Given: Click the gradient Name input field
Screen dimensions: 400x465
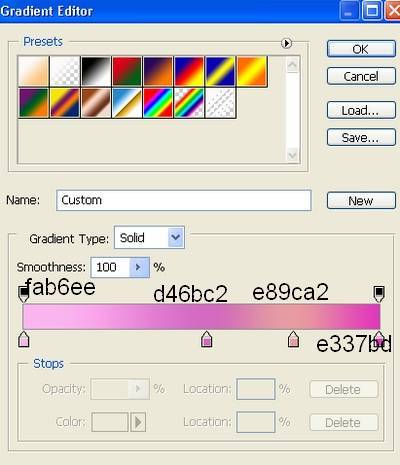Looking at the screenshot, I should (184, 200).
